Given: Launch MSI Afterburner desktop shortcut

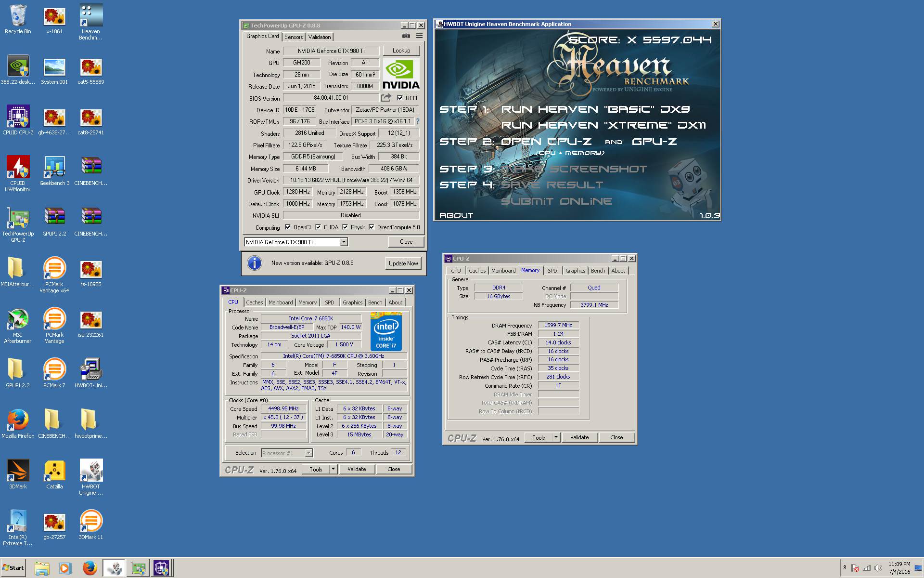Looking at the screenshot, I should pyautogui.click(x=18, y=326).
